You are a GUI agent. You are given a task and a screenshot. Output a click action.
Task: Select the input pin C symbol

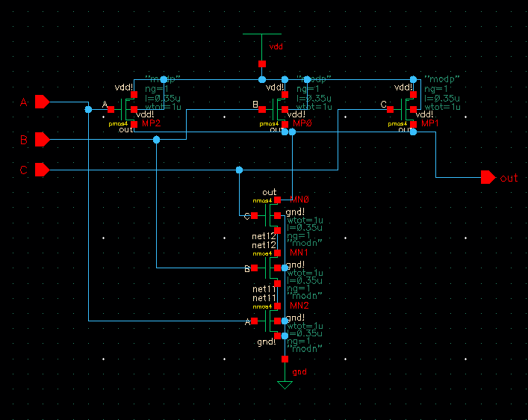click(42, 170)
